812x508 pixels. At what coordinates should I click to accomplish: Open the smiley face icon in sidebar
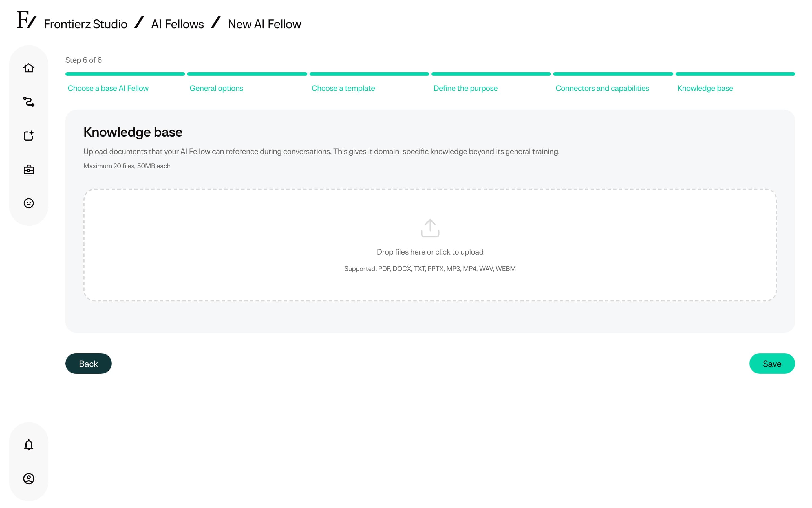click(x=28, y=203)
